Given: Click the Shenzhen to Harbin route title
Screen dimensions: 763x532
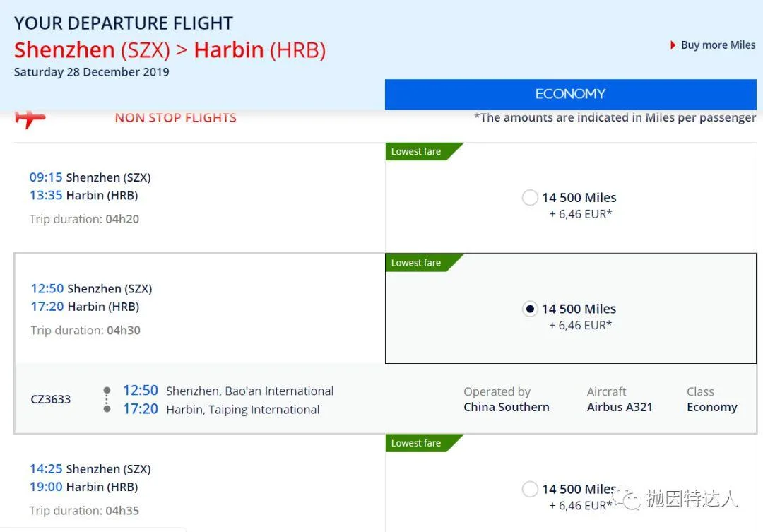Looking at the screenshot, I should [170, 50].
